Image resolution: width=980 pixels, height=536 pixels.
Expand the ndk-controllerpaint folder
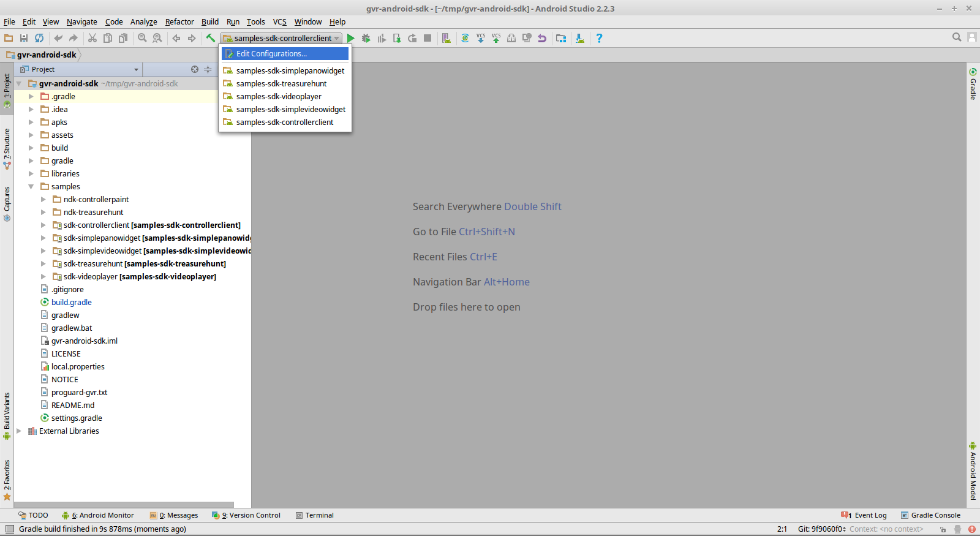43,200
